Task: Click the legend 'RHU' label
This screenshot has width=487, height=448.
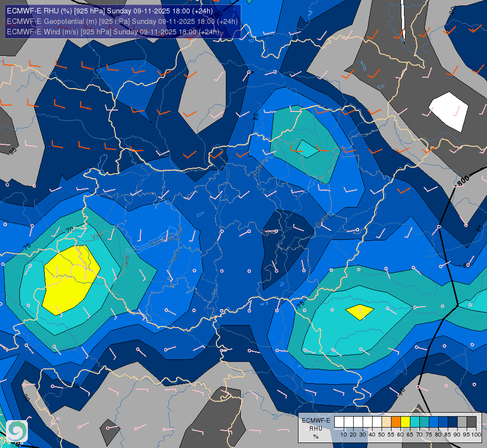Action: (316, 429)
